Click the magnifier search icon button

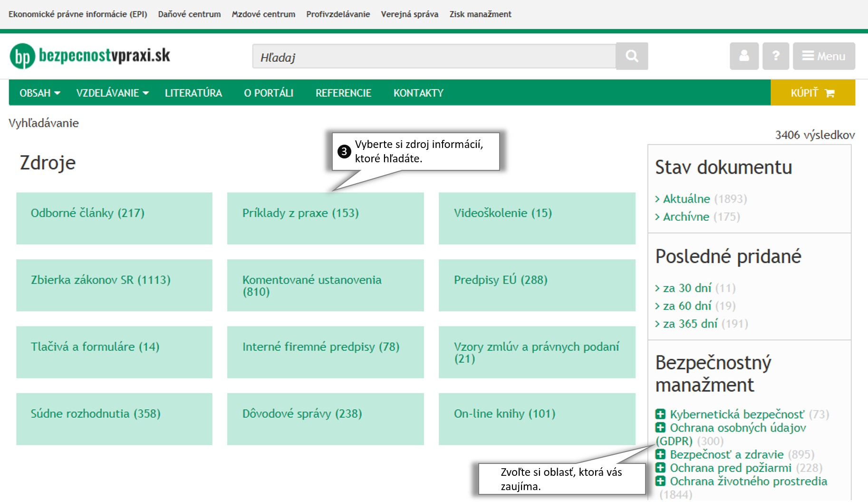(631, 56)
